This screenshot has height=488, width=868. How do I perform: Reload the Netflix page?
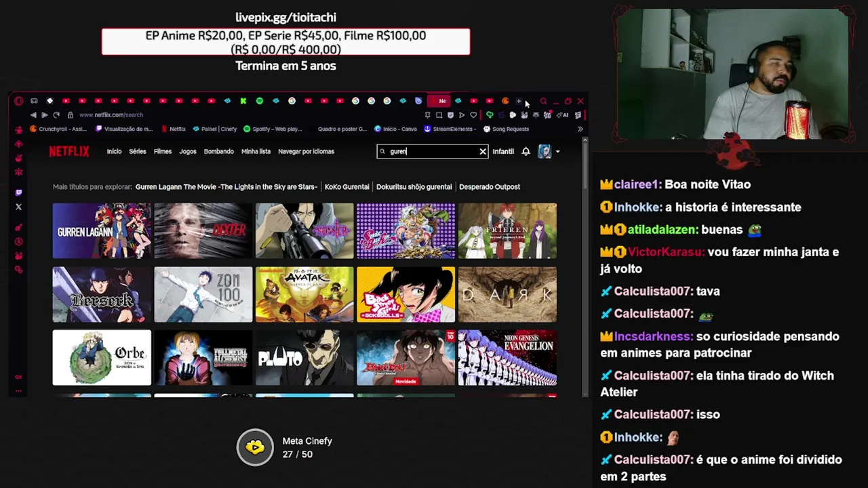tap(56, 115)
